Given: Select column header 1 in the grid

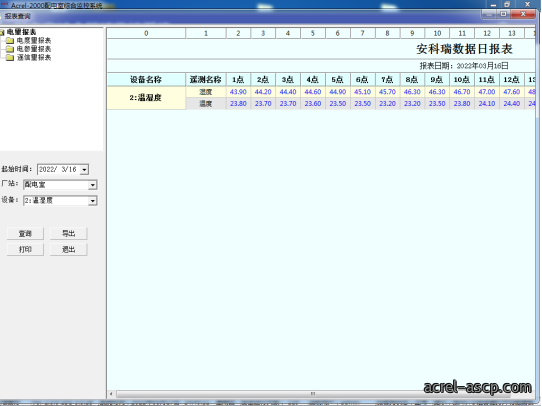Looking at the screenshot, I should click(206, 33).
